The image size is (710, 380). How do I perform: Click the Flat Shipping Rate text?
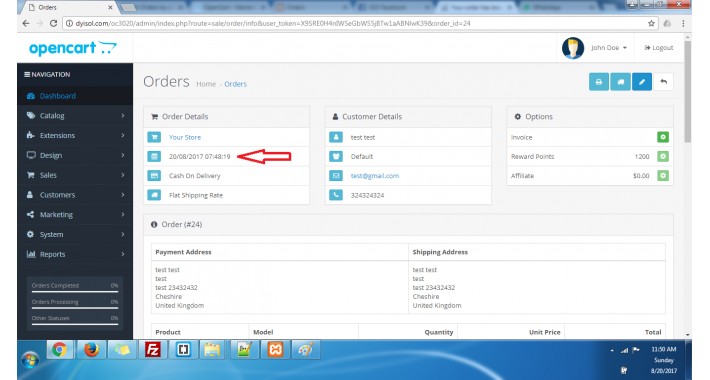pos(196,195)
